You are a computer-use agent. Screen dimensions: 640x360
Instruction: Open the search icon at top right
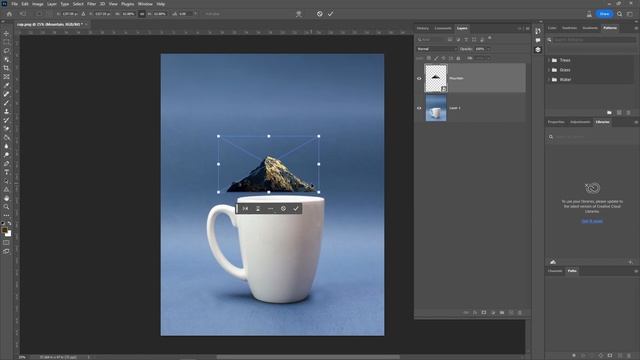620,14
